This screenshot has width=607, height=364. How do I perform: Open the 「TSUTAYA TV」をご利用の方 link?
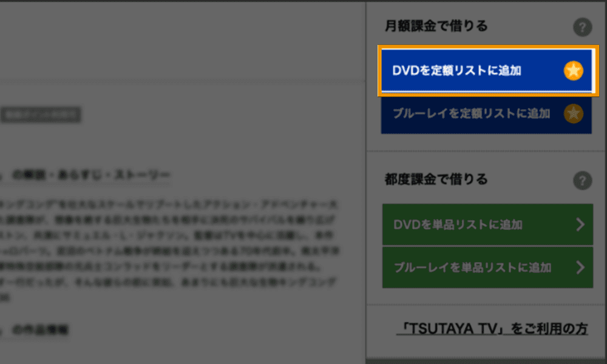(x=492, y=329)
